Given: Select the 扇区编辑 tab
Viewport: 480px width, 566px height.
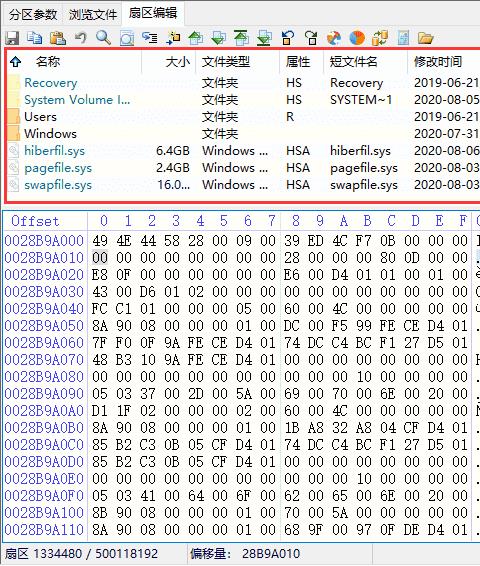Looking at the screenshot, I should pos(153,13).
